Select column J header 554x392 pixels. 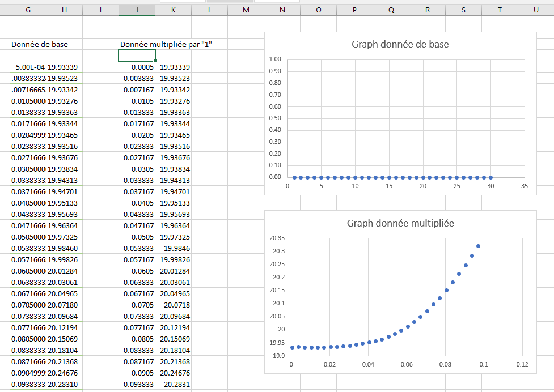click(x=137, y=10)
